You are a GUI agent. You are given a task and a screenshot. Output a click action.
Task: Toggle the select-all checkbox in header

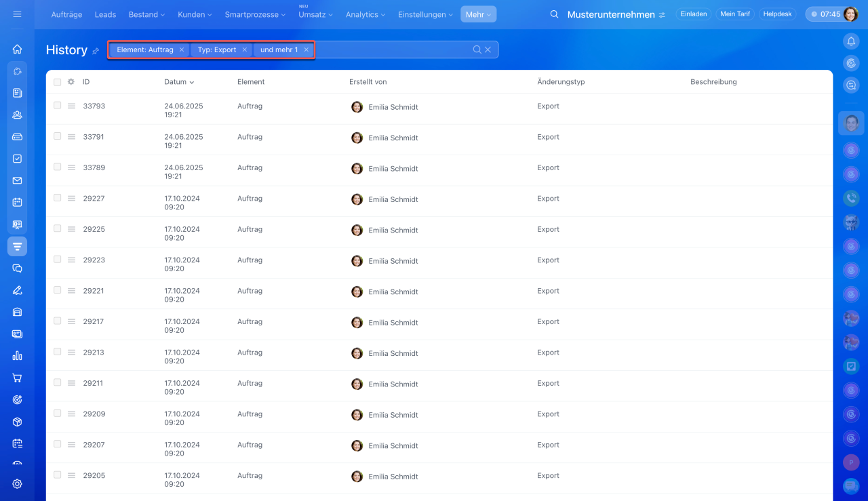(x=58, y=82)
